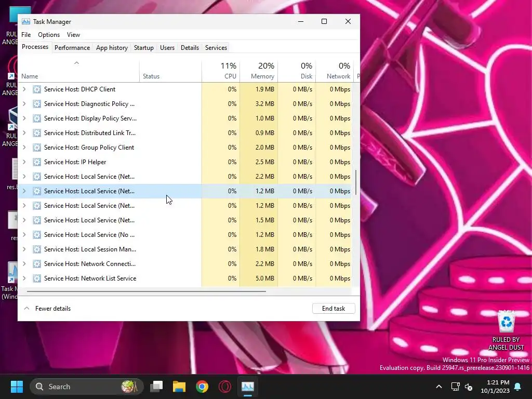The width and height of the screenshot is (532, 399).
Task: Sort processes by Status column
Action: [170, 72]
